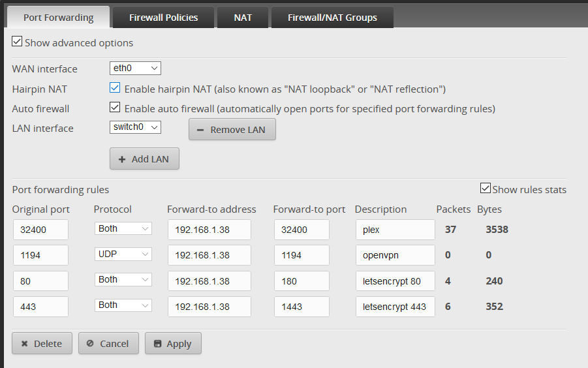Click the save disk icon on Apply
This screenshot has width=588, height=368.
[x=157, y=344]
